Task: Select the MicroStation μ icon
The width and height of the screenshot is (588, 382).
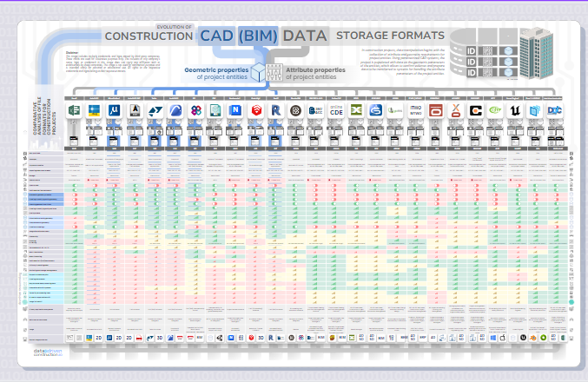Action: pos(115,110)
